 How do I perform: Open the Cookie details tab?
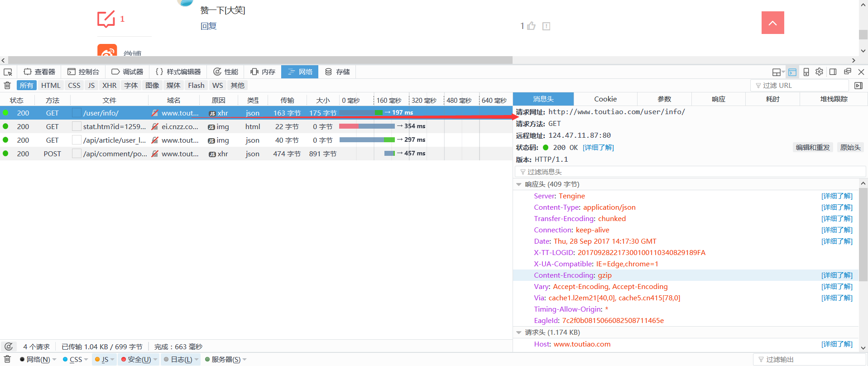[605, 99]
